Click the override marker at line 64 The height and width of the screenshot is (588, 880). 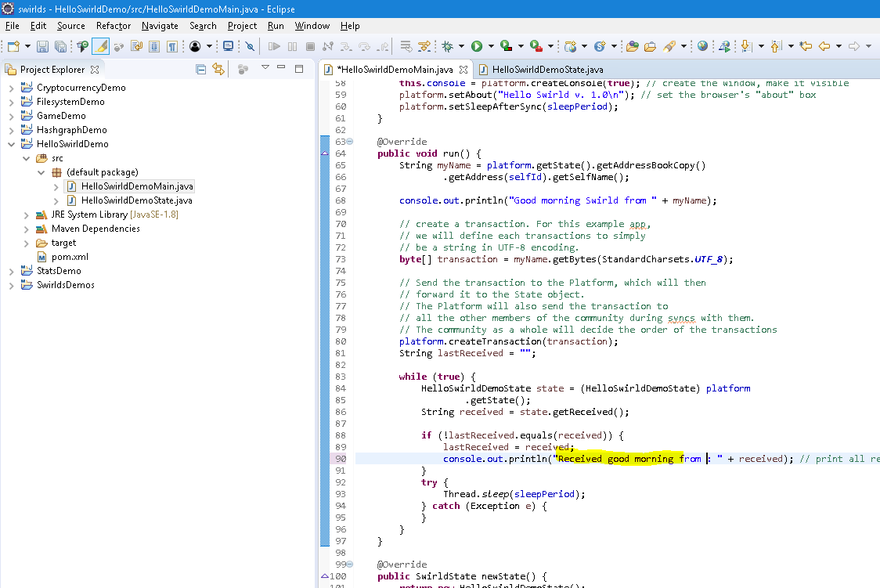324,153
